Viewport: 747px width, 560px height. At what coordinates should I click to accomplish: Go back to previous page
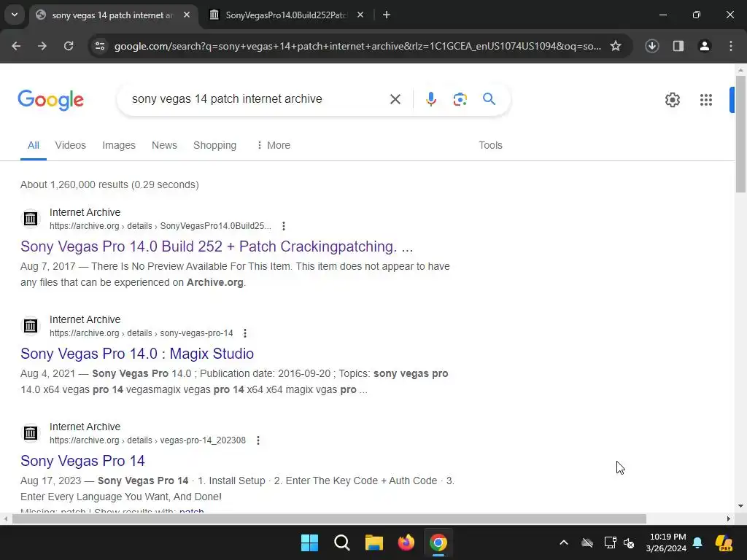16,46
